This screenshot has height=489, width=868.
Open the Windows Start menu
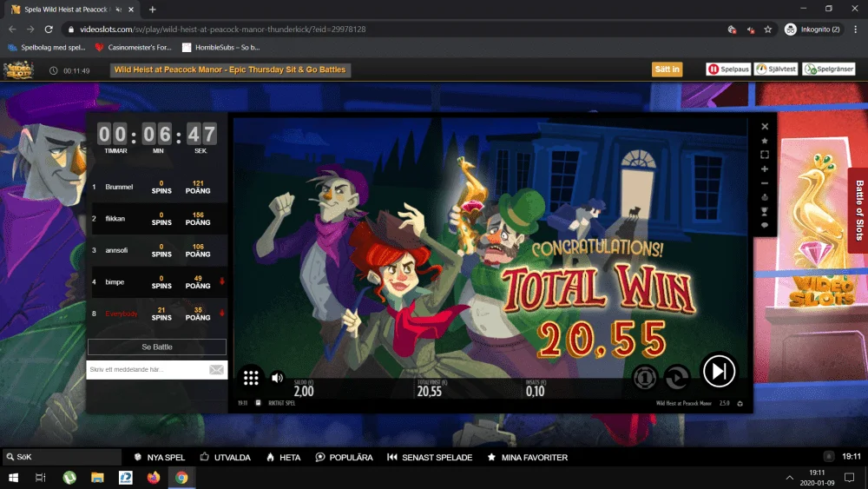13,478
